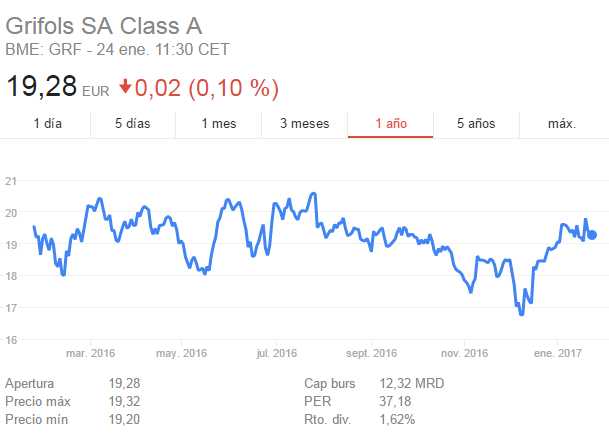Switch to the 5 años tab
This screenshot has height=447, width=609.
pos(476,124)
